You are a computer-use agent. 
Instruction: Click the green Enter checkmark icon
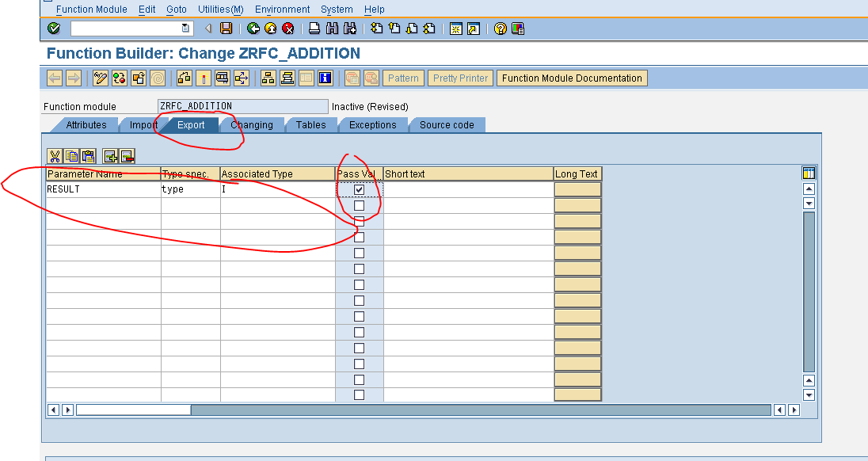click(54, 29)
